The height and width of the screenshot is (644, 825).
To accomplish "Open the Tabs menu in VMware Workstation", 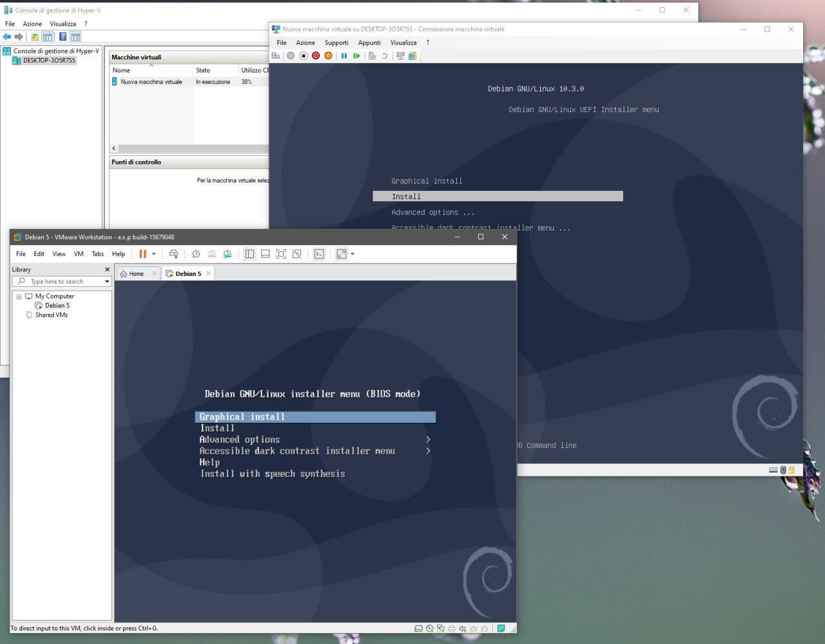I will [97, 254].
